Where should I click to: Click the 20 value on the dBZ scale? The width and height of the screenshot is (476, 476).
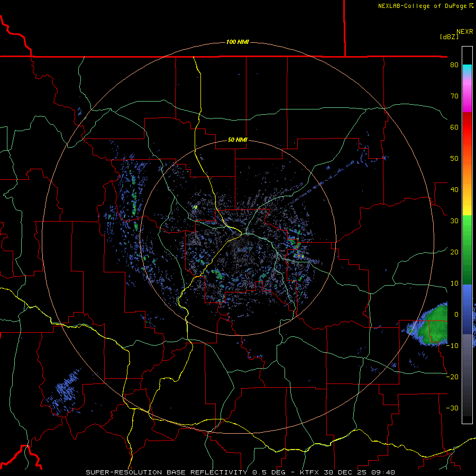(x=454, y=252)
